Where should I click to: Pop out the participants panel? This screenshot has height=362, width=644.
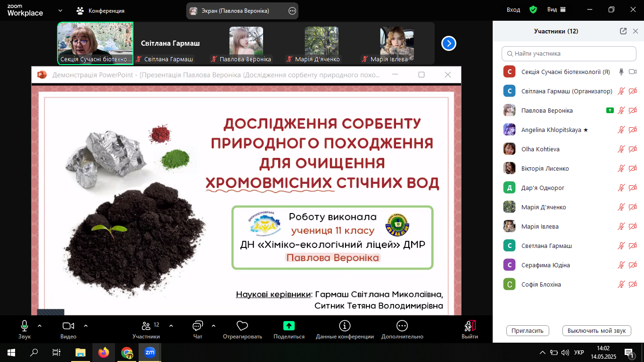[623, 31]
